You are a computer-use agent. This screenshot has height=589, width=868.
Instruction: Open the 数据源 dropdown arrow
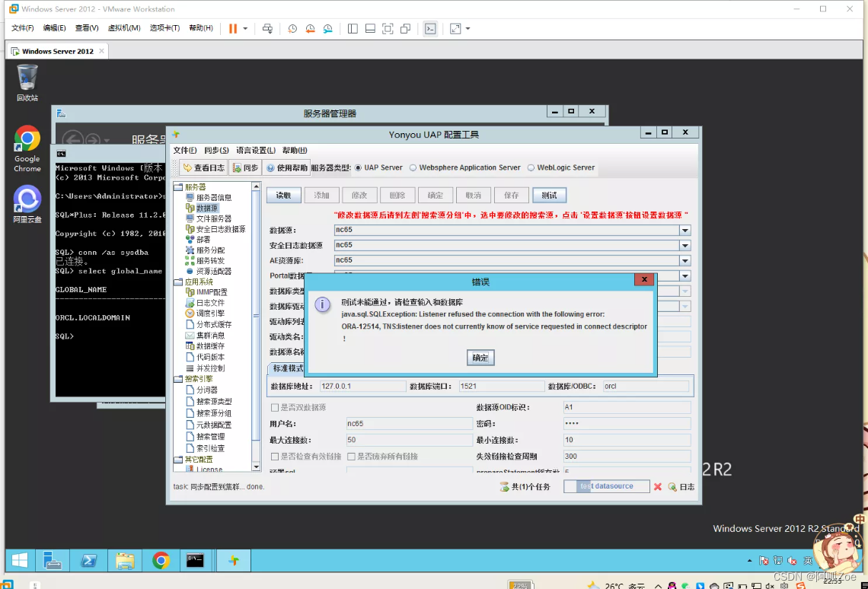[685, 230]
